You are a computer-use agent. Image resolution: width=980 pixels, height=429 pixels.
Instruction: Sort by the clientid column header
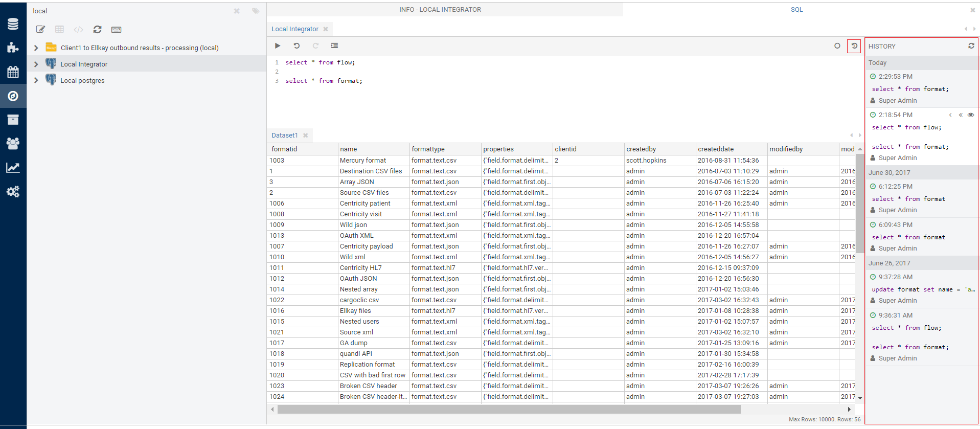point(588,149)
